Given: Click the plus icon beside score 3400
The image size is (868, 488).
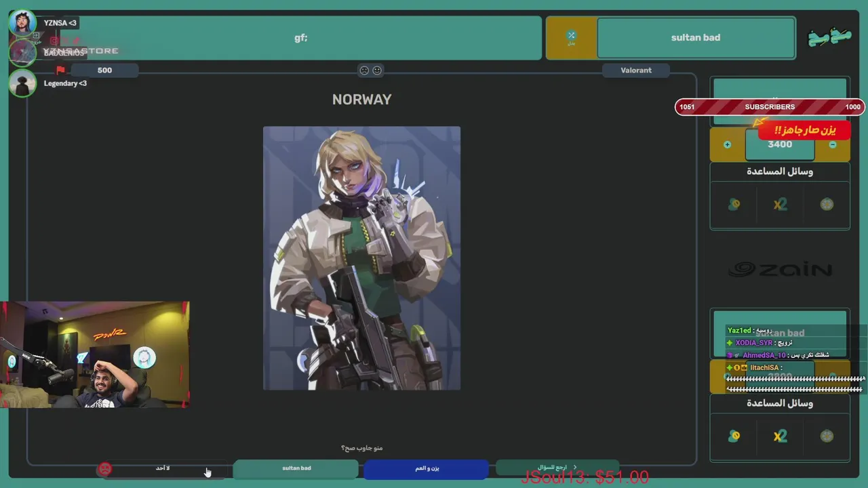Looking at the screenshot, I should (x=727, y=144).
